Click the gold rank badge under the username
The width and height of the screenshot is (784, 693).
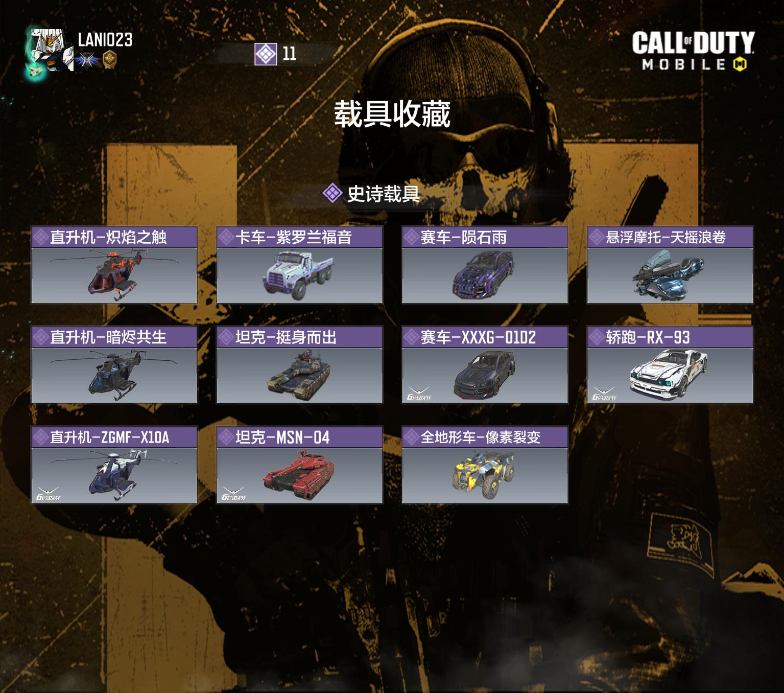click(x=109, y=60)
